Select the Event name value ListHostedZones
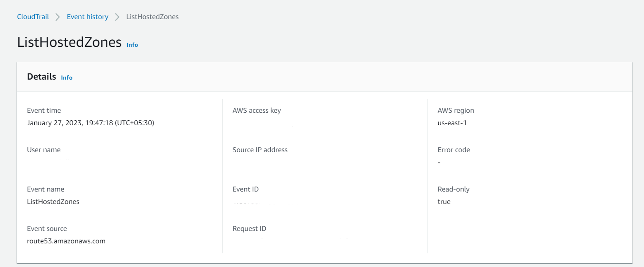 (53, 201)
